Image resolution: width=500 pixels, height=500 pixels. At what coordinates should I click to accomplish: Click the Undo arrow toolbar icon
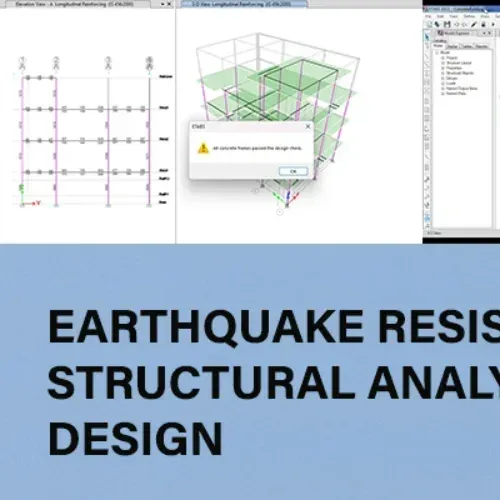click(456, 24)
